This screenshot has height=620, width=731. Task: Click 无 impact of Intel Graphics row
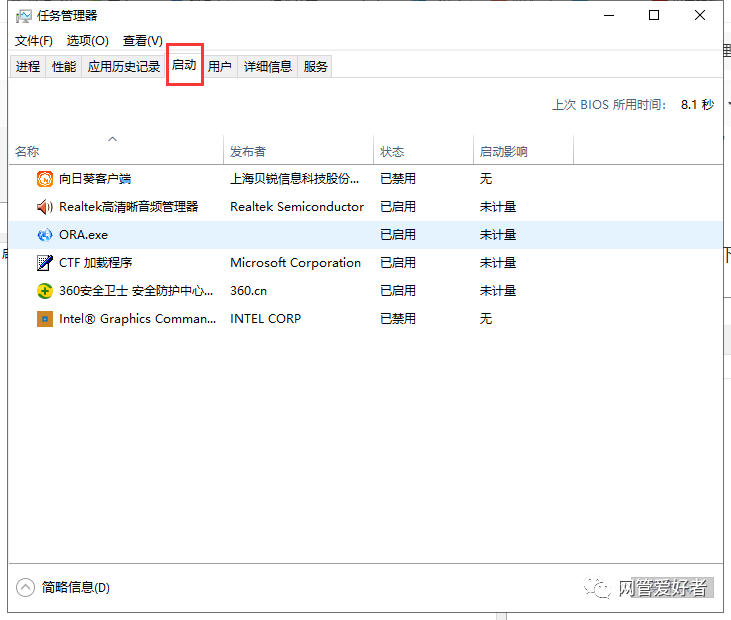(486, 319)
